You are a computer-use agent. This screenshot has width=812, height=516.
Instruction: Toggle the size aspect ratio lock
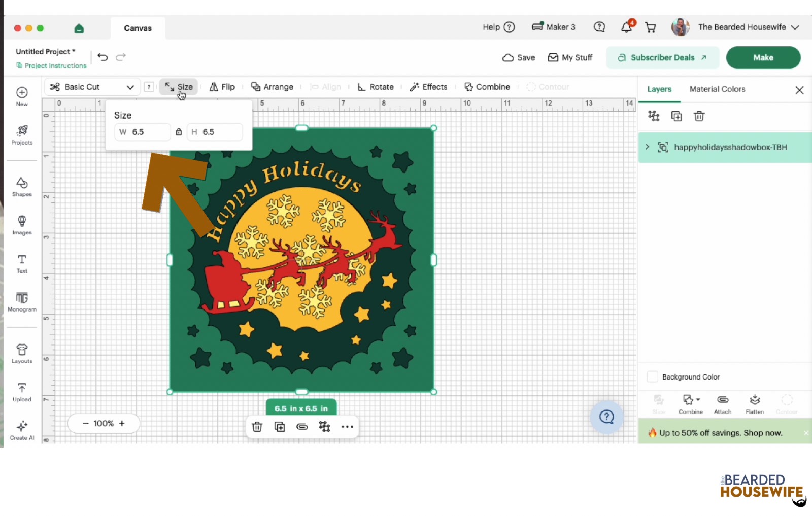click(179, 132)
